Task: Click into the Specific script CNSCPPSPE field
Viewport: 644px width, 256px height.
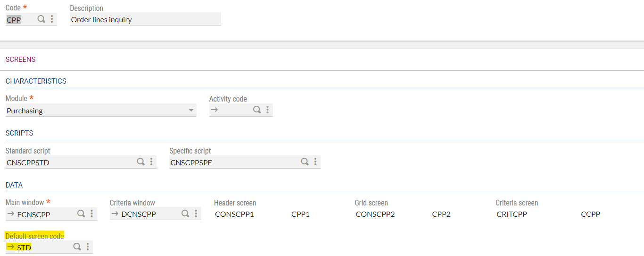Action: (233, 162)
